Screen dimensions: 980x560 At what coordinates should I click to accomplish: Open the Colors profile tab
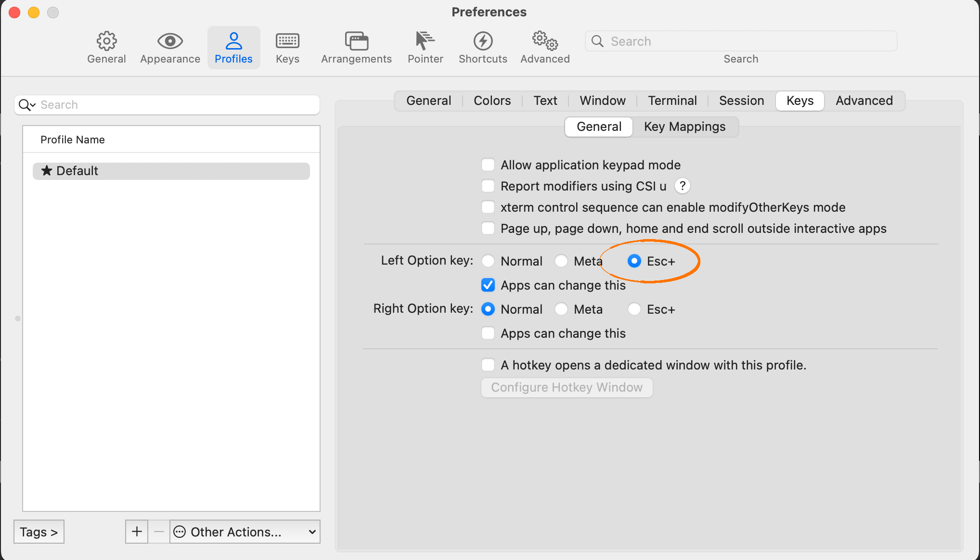pos(492,101)
